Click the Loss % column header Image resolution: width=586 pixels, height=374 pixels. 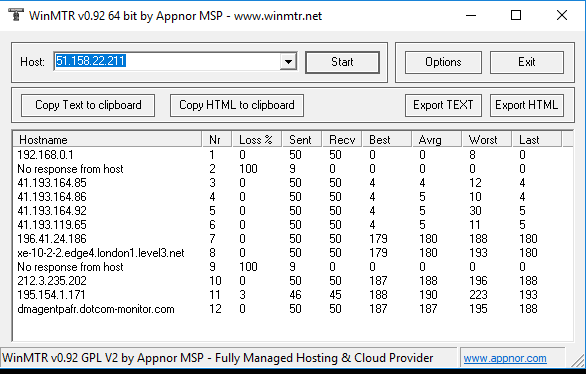257,140
